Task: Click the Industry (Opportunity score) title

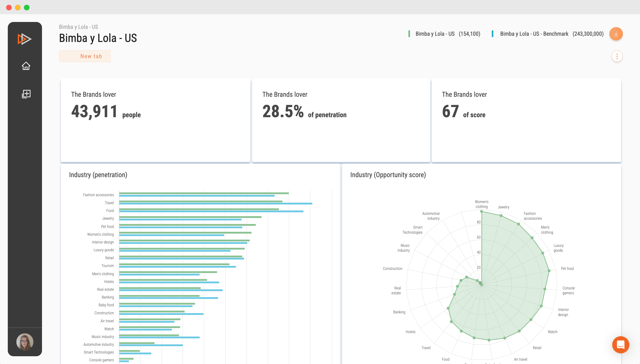Action: tap(388, 175)
